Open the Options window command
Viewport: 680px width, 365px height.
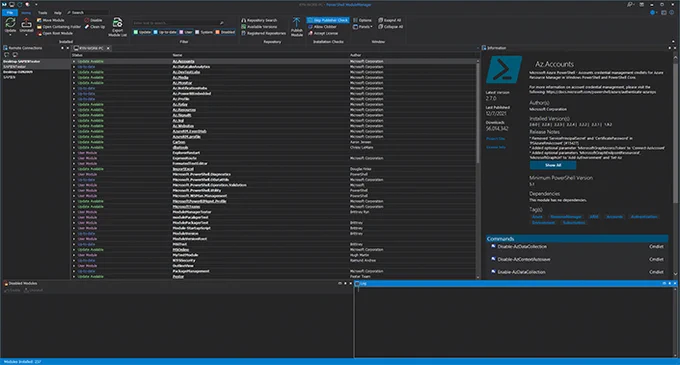coord(362,20)
